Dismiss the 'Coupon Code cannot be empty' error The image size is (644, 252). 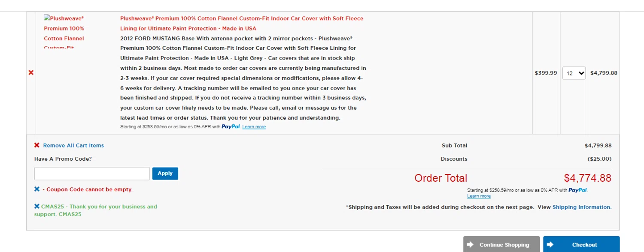coord(37,189)
